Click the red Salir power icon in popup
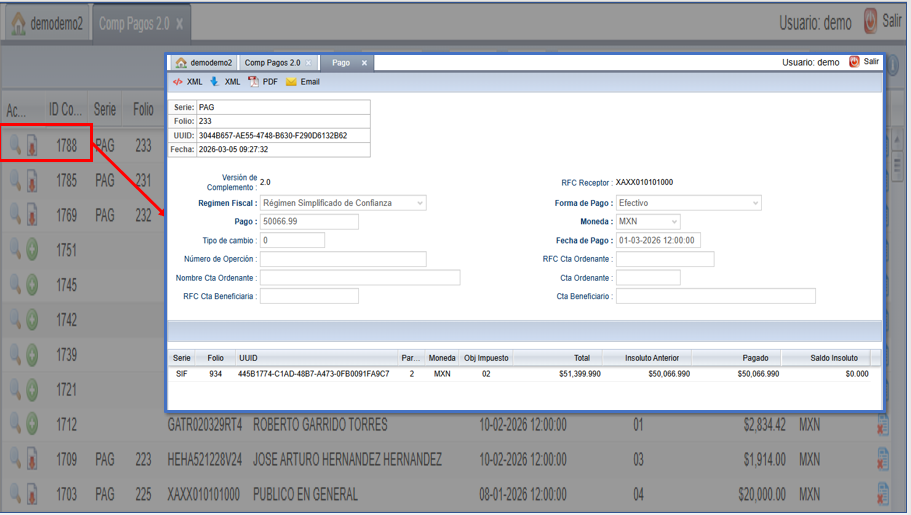911x515 pixels. point(854,62)
